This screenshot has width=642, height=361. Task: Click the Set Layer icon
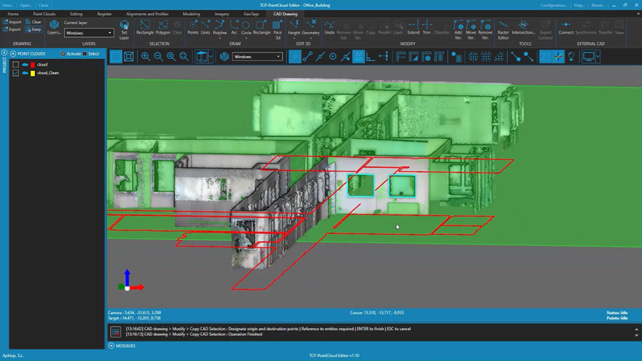tap(124, 29)
